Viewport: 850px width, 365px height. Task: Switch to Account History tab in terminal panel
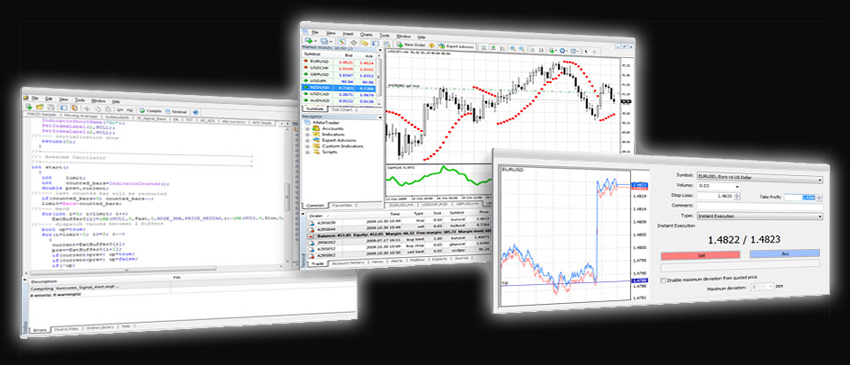pos(349,262)
